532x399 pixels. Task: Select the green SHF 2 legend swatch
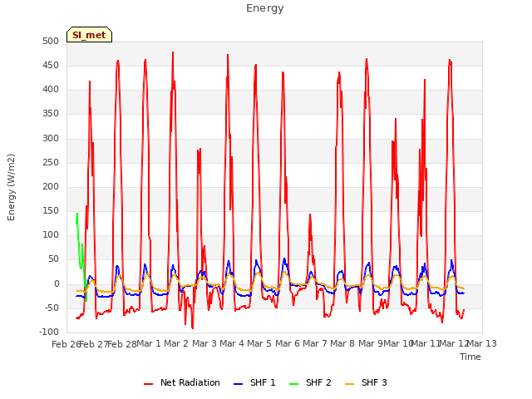point(293,384)
